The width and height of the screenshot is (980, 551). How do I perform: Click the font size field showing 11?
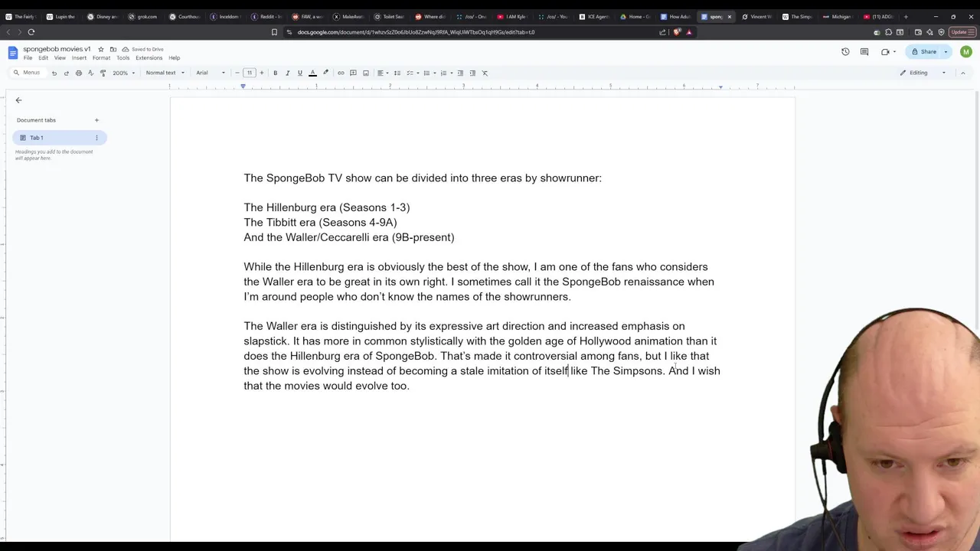click(x=249, y=73)
